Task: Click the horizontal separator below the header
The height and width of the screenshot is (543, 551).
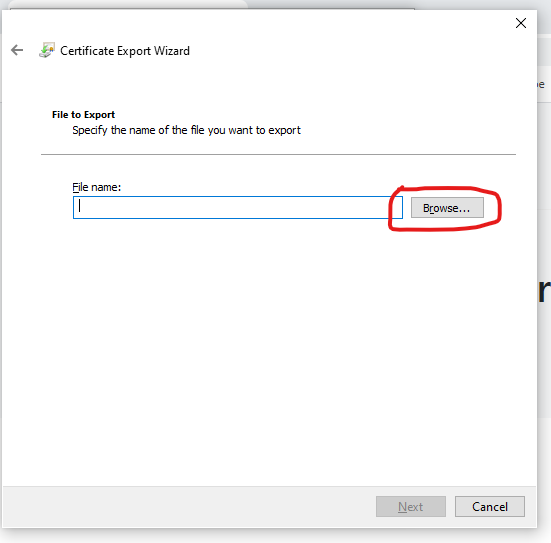Action: click(x=278, y=154)
